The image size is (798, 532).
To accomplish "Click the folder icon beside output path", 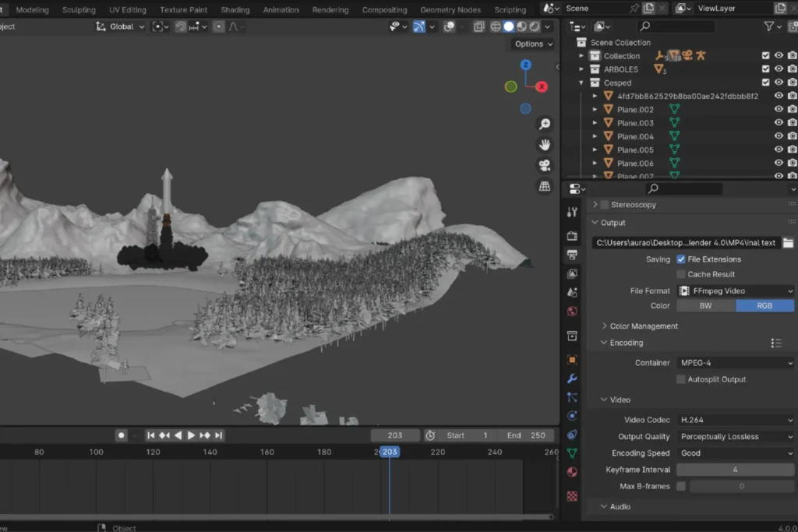I will coord(788,243).
